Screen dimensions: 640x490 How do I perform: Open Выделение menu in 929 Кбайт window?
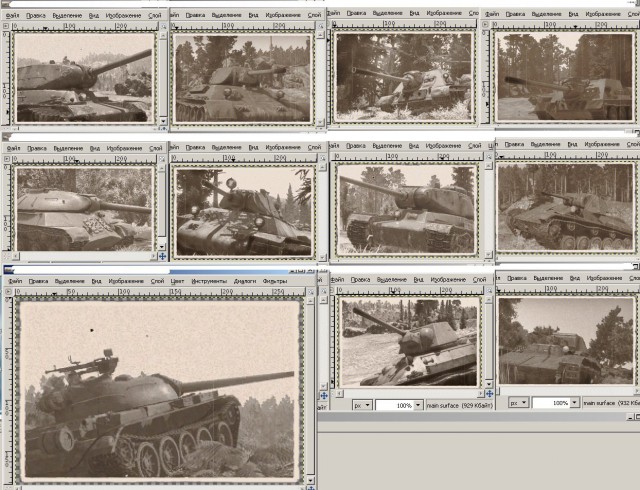pos(391,280)
